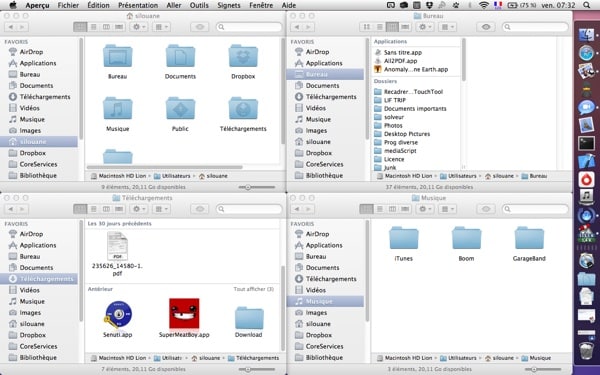Open Spotlight search in menu bar
The image size is (600, 375).
587,5
